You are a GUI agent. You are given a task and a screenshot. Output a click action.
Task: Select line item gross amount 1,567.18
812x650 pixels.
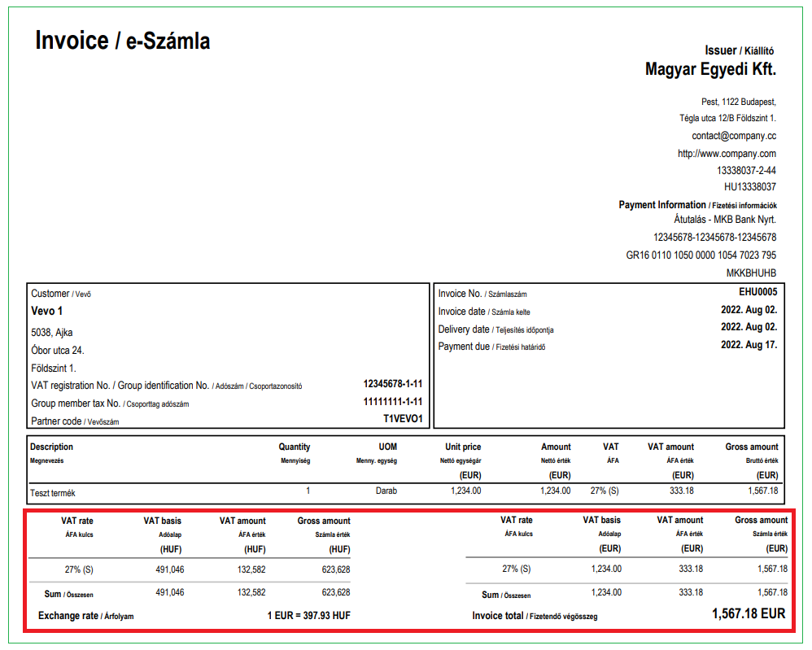click(x=763, y=491)
